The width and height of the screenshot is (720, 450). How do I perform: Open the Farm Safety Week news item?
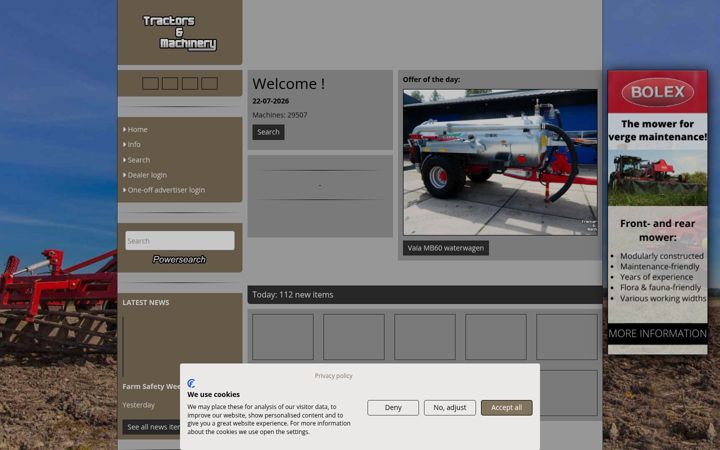pos(152,387)
